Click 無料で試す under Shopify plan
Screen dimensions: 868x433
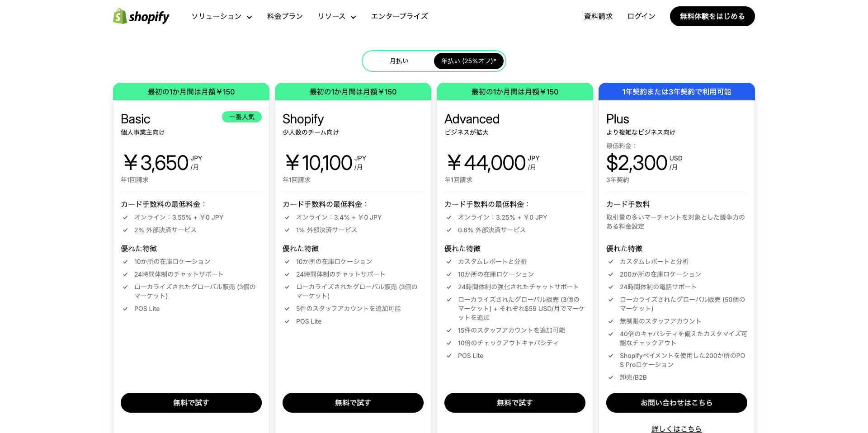pyautogui.click(x=353, y=403)
